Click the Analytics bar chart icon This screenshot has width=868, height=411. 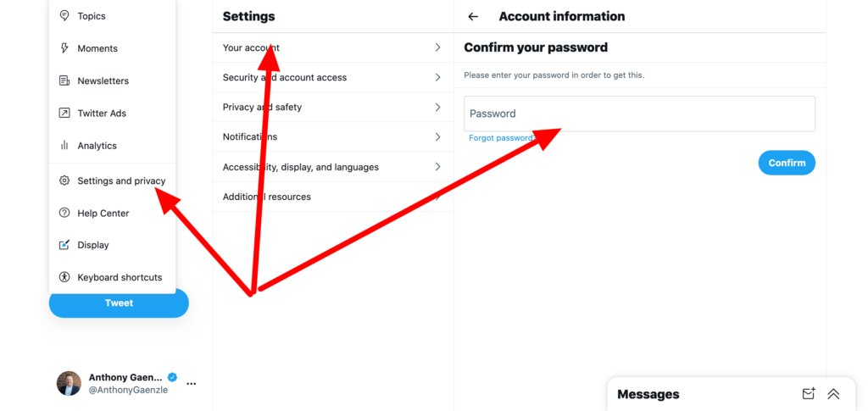click(x=64, y=146)
